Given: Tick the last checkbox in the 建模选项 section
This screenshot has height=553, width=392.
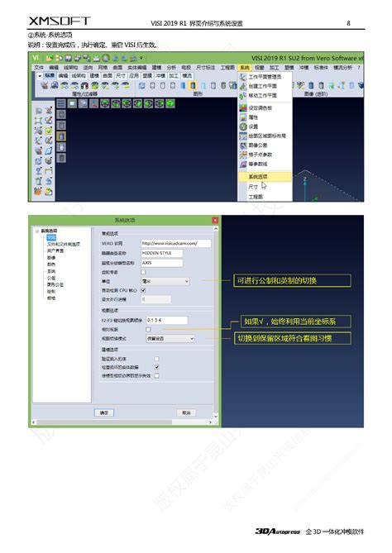Looking at the screenshot, I should pos(156,375).
